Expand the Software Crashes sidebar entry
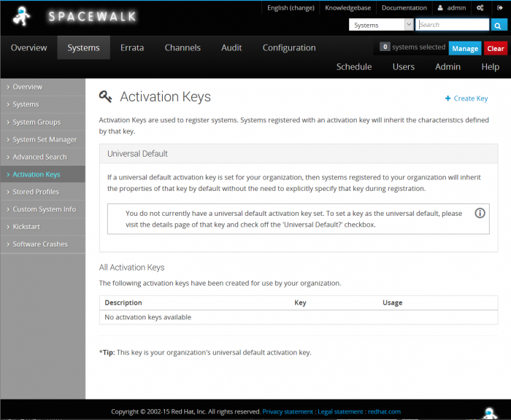The height and width of the screenshot is (420, 511). point(40,244)
